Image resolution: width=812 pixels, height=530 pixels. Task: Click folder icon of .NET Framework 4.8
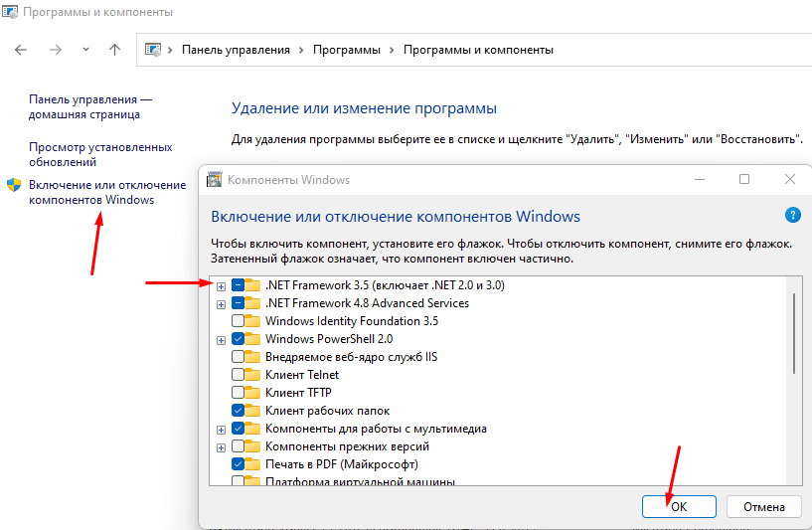252,302
